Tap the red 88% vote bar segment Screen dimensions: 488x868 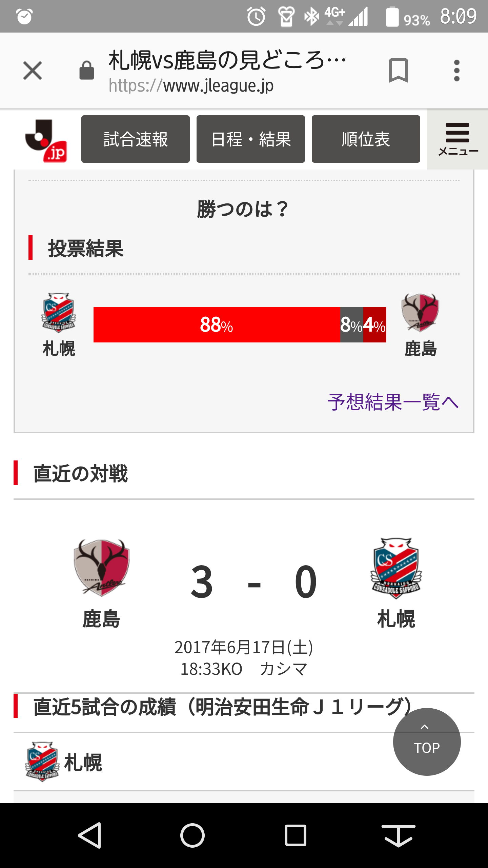pyautogui.click(x=217, y=325)
